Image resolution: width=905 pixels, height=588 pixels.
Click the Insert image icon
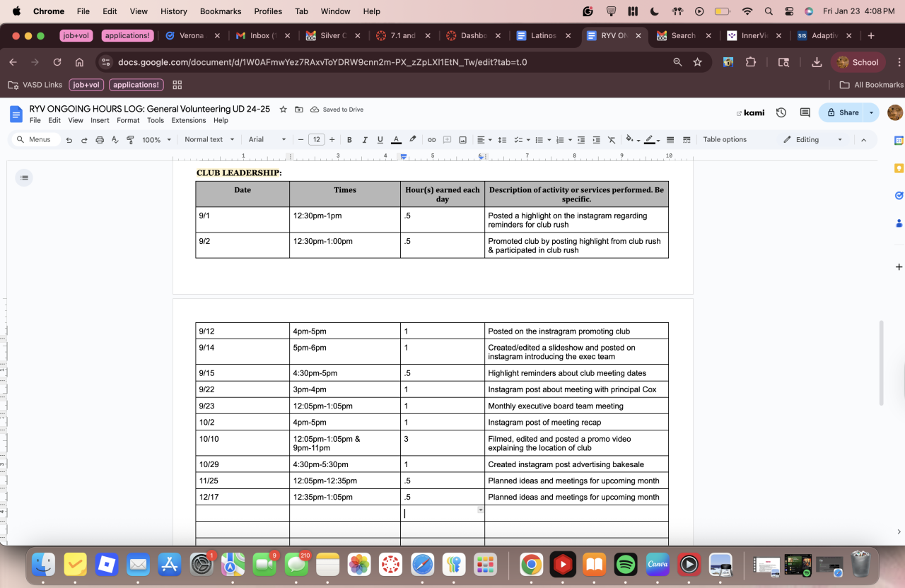click(x=462, y=140)
